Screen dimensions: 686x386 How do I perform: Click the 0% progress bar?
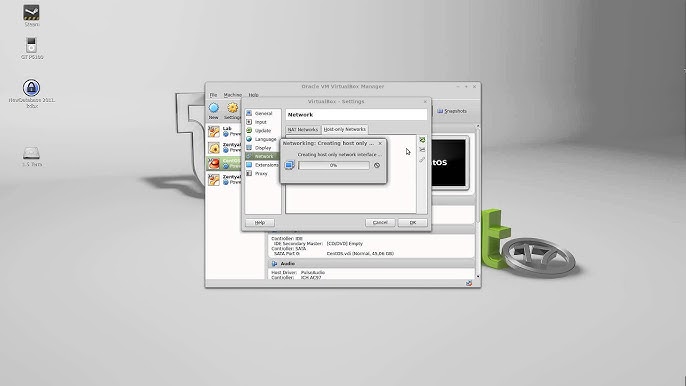334,165
